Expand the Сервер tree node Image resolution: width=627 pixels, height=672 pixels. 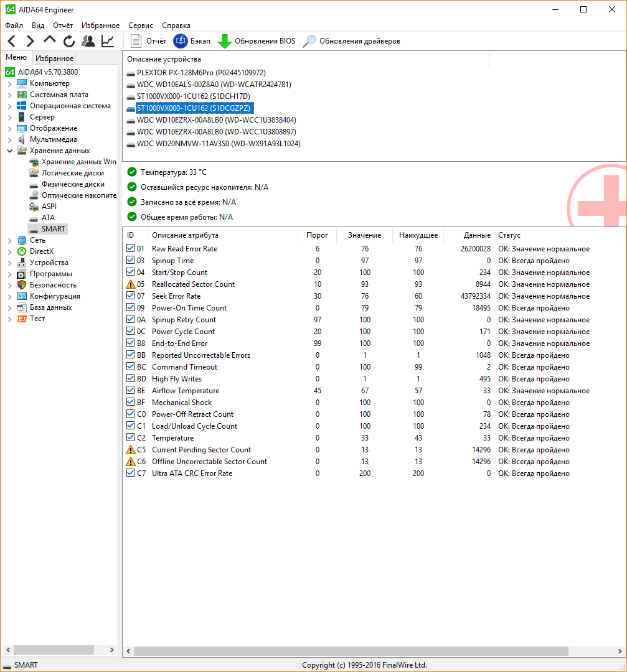point(9,117)
